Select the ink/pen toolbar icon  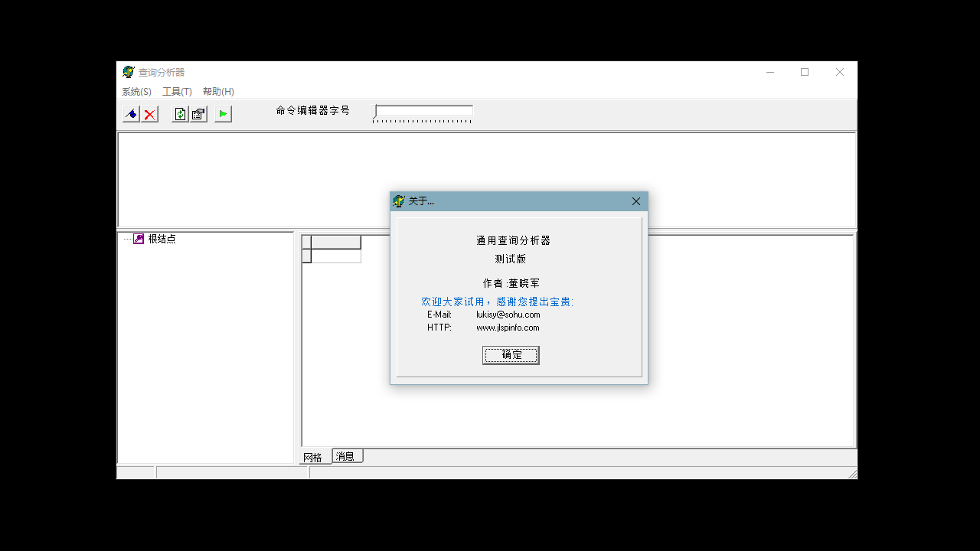[x=131, y=113]
